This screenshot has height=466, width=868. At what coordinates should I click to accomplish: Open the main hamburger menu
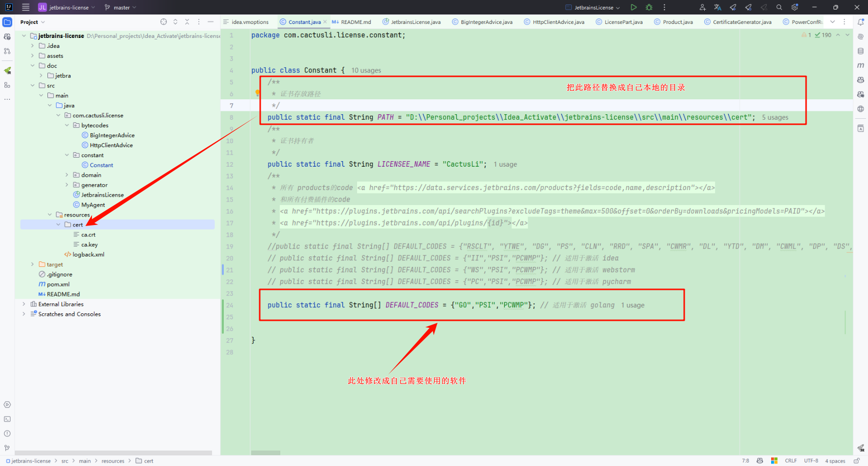26,7
